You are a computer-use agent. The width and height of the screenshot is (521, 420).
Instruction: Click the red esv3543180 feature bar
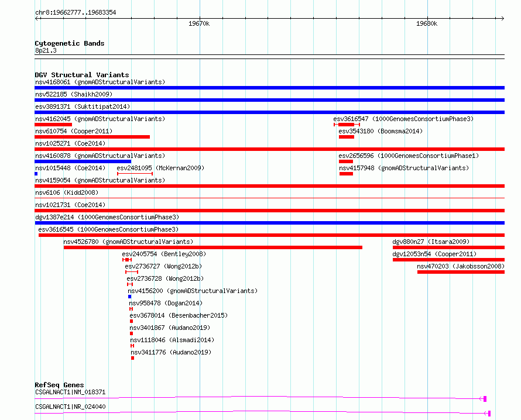pyautogui.click(x=347, y=137)
